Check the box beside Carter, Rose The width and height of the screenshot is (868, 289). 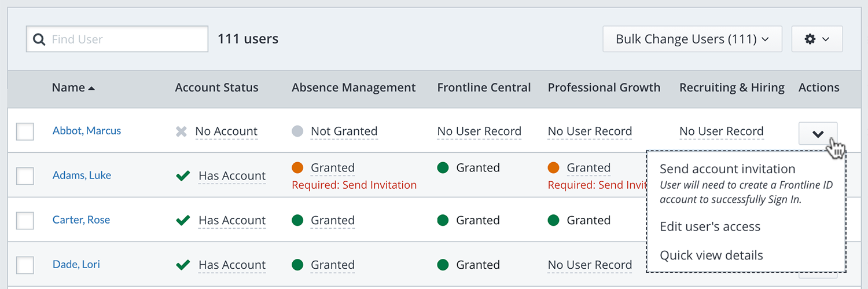25,220
